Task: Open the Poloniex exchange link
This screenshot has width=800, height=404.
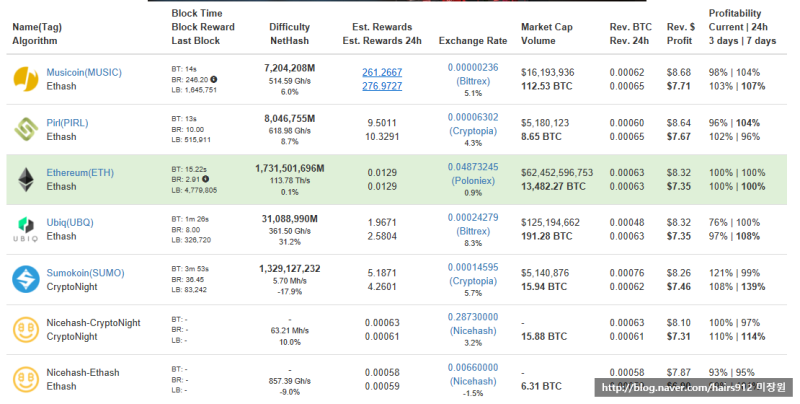Action: 473,181
